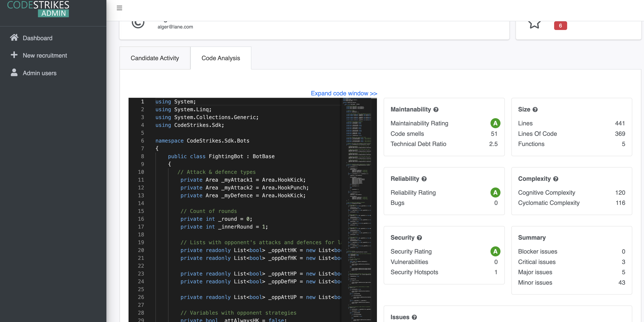This screenshot has width=644, height=322.
Task: Click the Reliability Rating A badge
Action: point(495,193)
